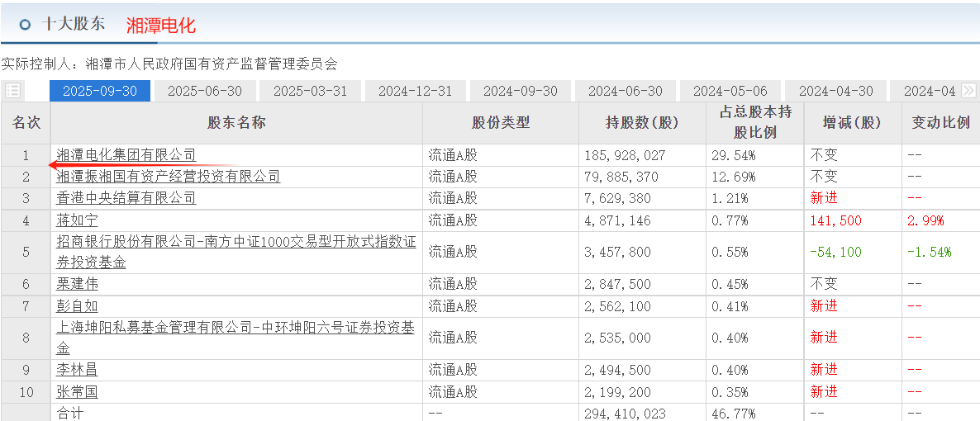Click the 香港中央结算有限公司 link
Viewport: 980px width, 421px height.
coord(126,199)
